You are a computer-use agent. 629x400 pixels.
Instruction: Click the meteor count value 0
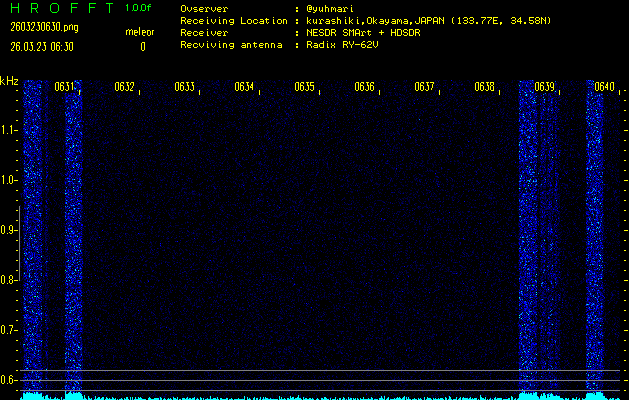pyautogui.click(x=143, y=47)
